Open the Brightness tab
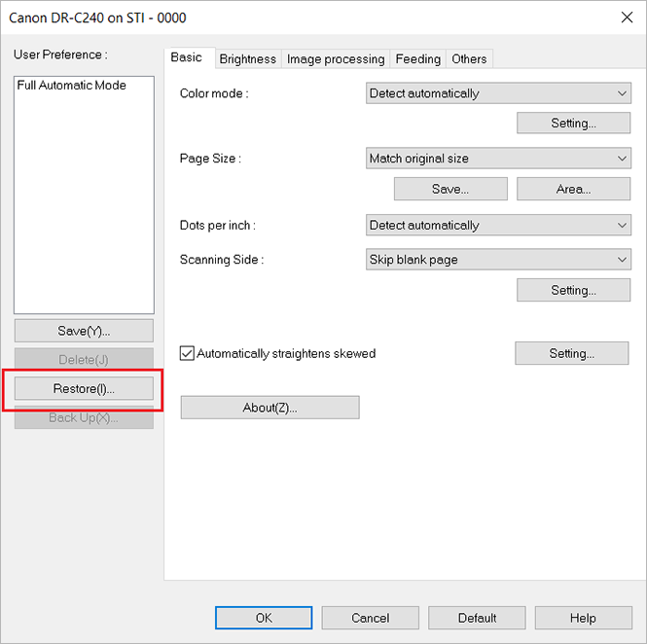This screenshot has height=644, width=647. (x=248, y=59)
